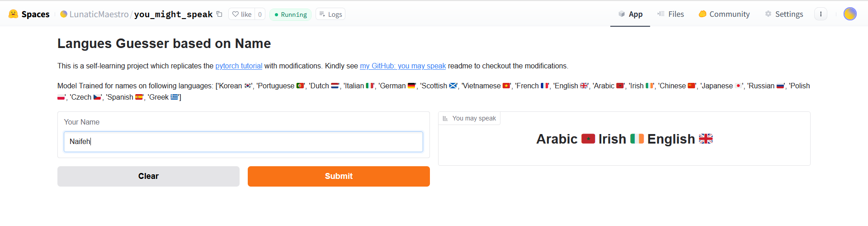This screenshot has height=226, width=868.
Task: Switch to the App tab
Action: (x=630, y=14)
